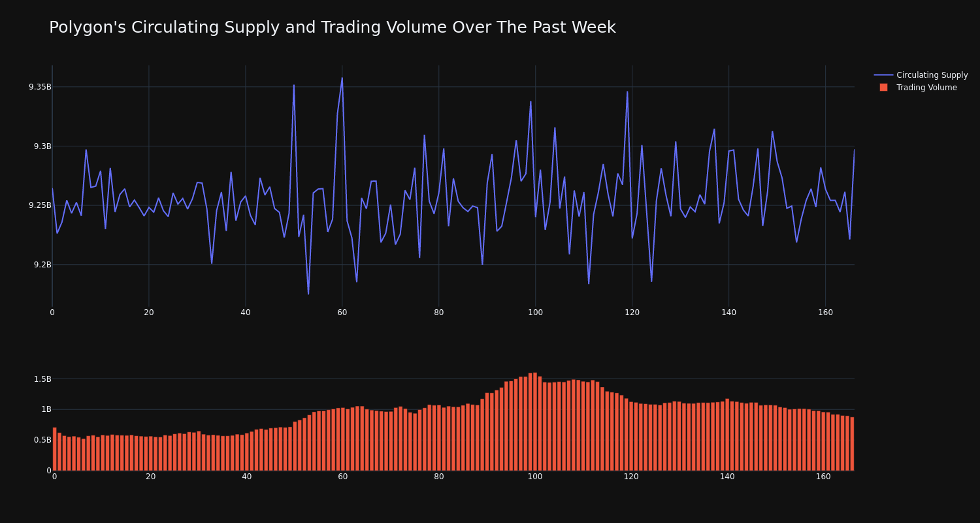
Task: Click the 1.5B label on volume axis
Action: click(x=42, y=379)
